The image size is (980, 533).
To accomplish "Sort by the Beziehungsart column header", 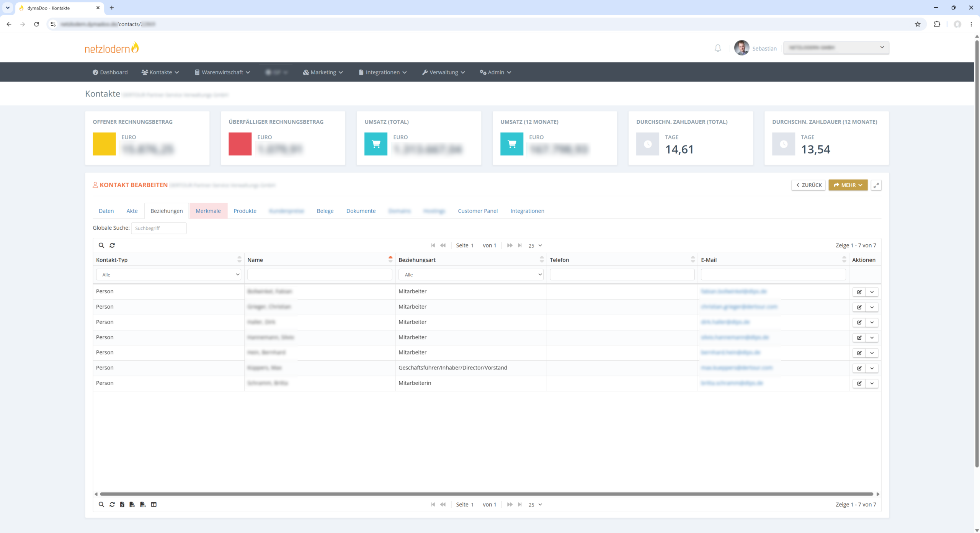I will [x=471, y=260].
